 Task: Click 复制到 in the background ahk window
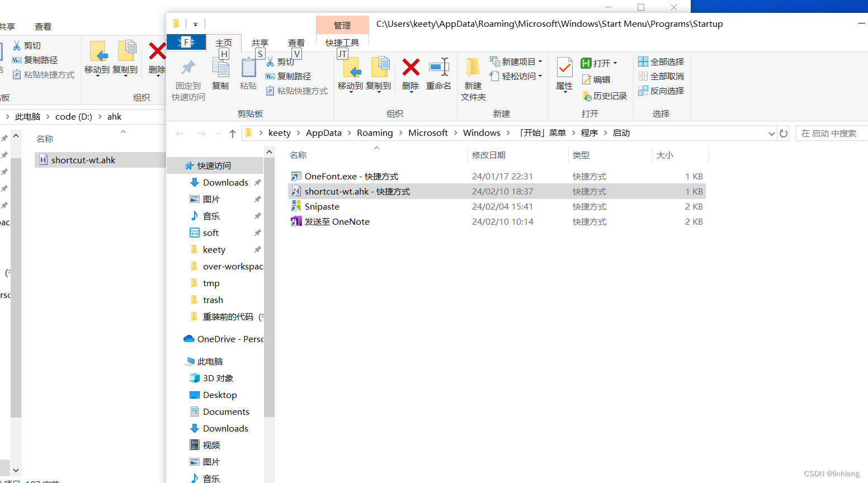pos(125,59)
